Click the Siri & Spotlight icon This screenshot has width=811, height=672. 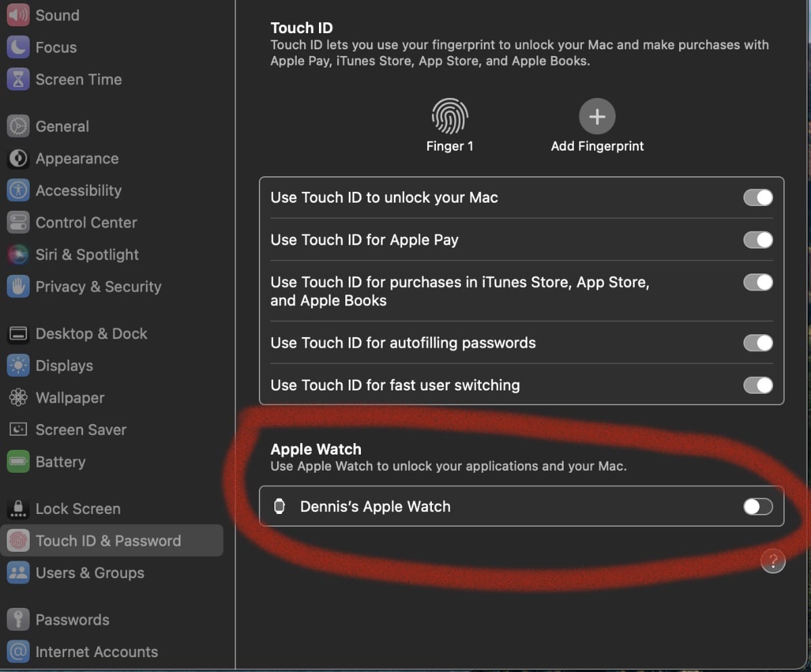18,255
